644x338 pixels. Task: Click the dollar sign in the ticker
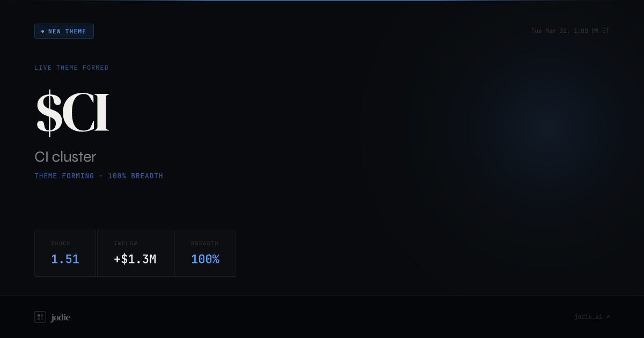pos(49,113)
